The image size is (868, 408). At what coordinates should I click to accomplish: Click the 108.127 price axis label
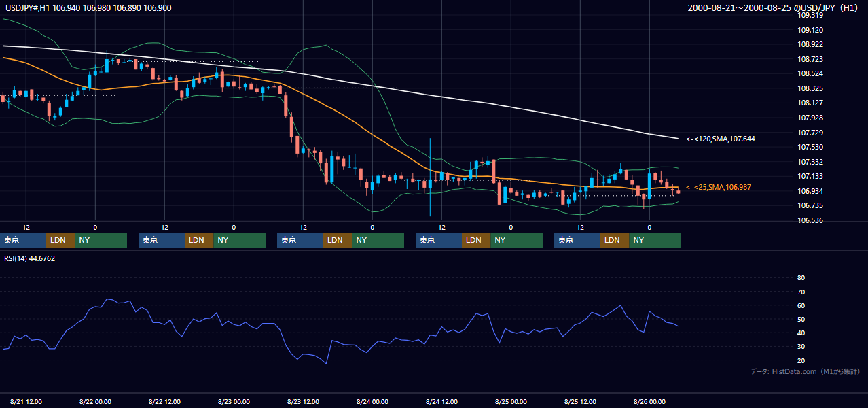click(x=810, y=103)
